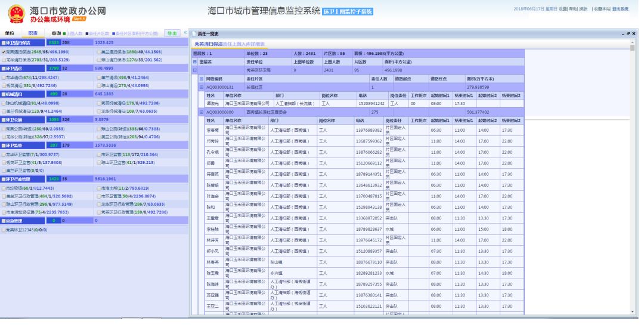Collapse grid row AQ003000131
Viewport: 644px width, 328px height.
pyautogui.click(x=202, y=87)
